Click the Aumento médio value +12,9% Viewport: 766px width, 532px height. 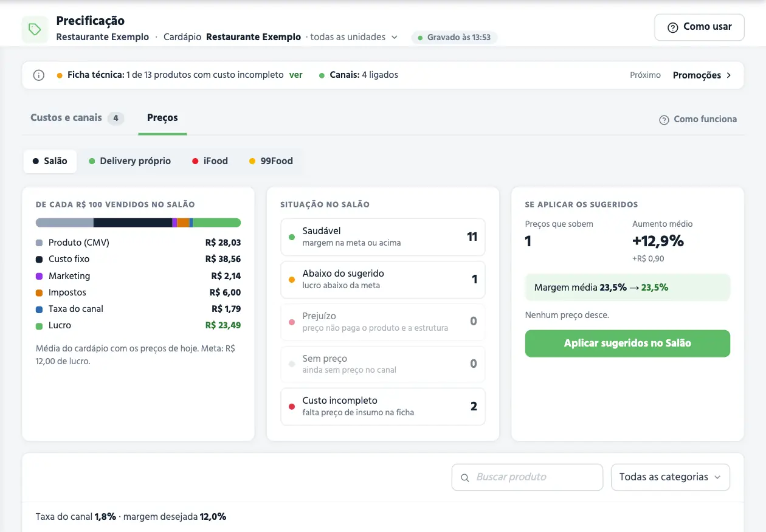pos(658,241)
